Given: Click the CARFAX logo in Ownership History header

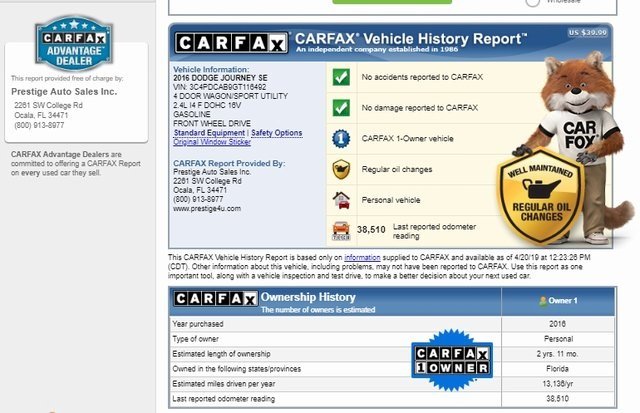Looking at the screenshot, I should pos(215,299).
